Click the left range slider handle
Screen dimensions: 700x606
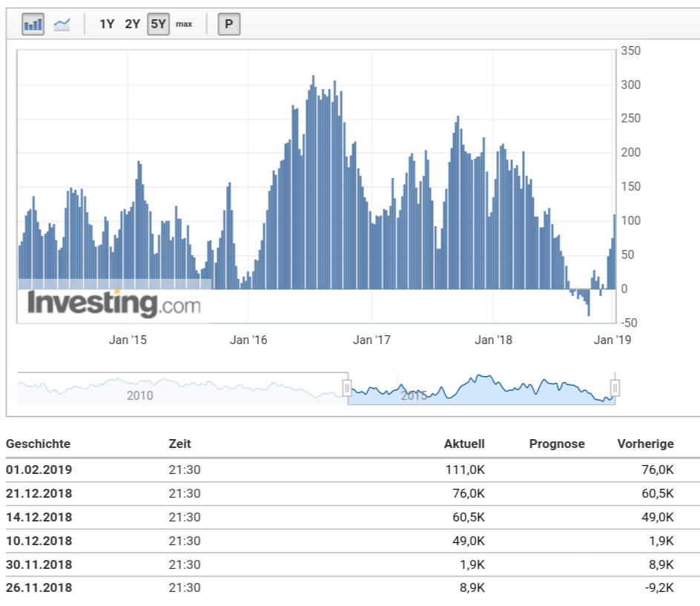point(346,388)
